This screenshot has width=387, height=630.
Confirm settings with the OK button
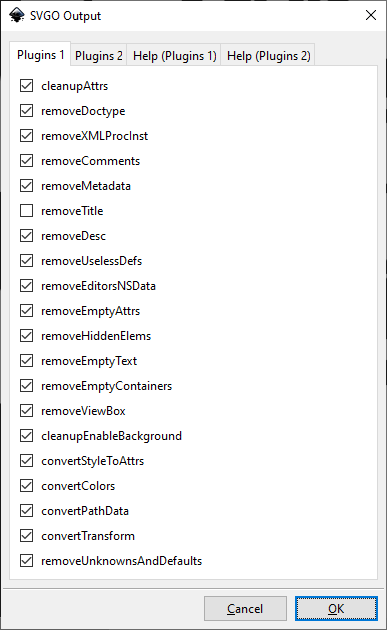click(x=336, y=608)
